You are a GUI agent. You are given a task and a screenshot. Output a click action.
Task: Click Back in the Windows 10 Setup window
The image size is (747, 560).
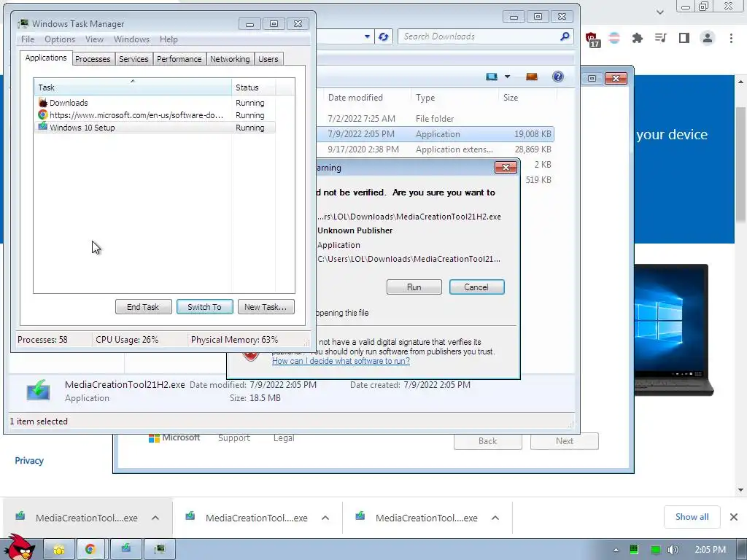488,441
